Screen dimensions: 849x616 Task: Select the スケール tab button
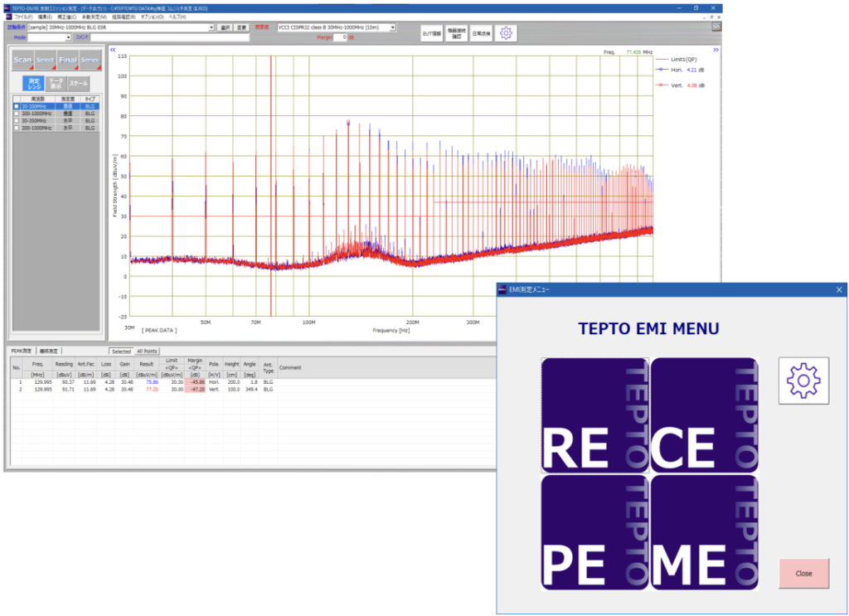pyautogui.click(x=78, y=84)
